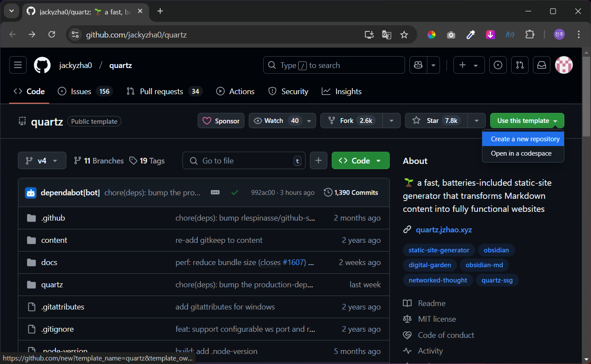Open the Fork options dropdown arrow
591x364 pixels.
(392, 120)
